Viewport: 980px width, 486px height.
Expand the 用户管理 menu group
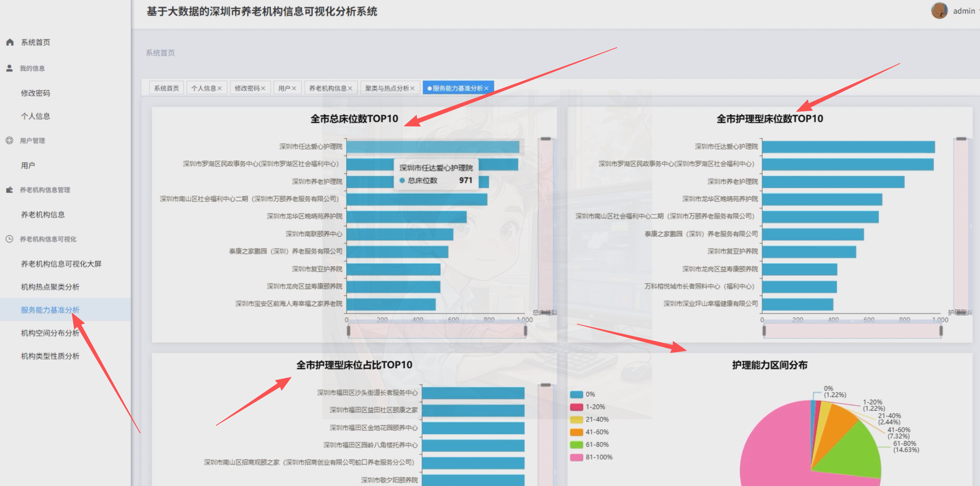coord(32,140)
